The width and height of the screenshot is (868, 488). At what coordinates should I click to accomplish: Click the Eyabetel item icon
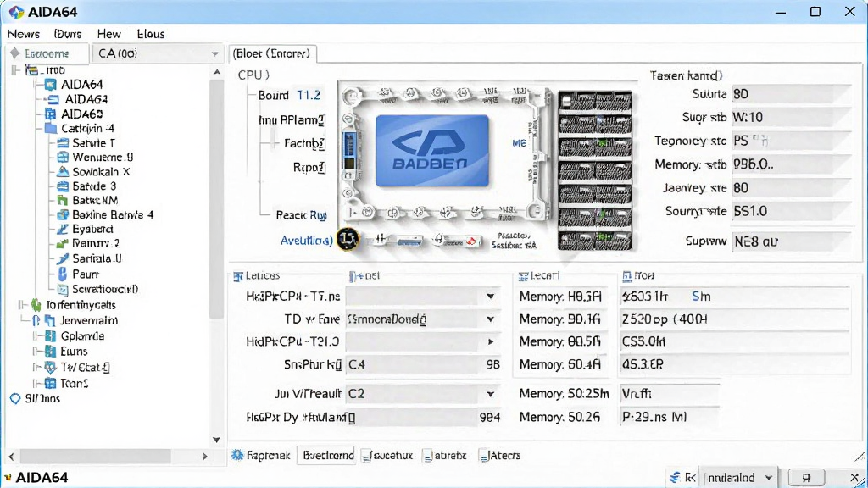coord(63,229)
